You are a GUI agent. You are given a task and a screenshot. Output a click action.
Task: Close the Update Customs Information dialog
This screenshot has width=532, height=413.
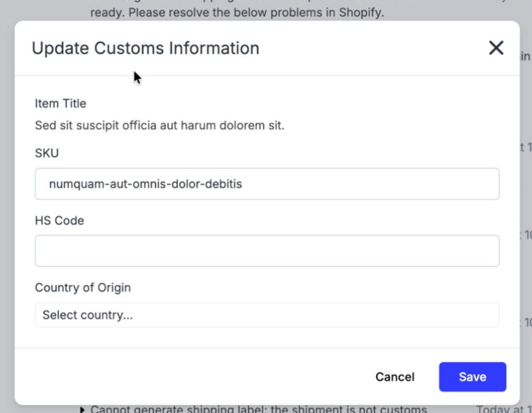point(496,48)
